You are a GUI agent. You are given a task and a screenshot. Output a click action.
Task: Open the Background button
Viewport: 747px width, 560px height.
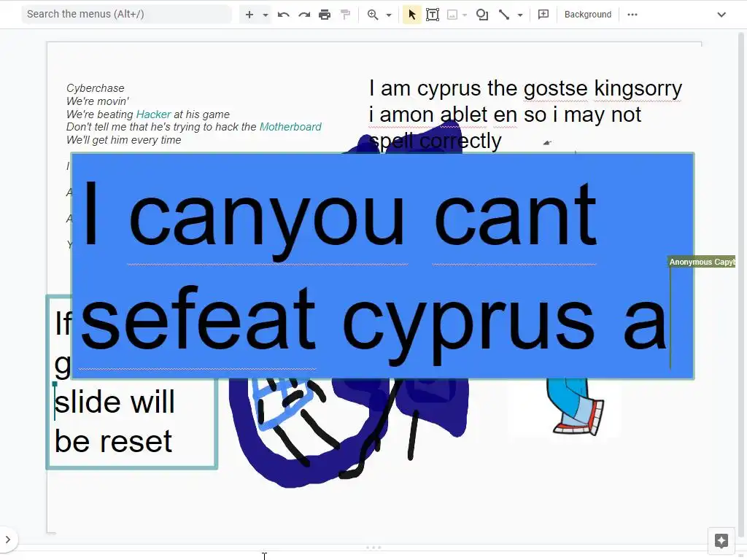pos(587,15)
